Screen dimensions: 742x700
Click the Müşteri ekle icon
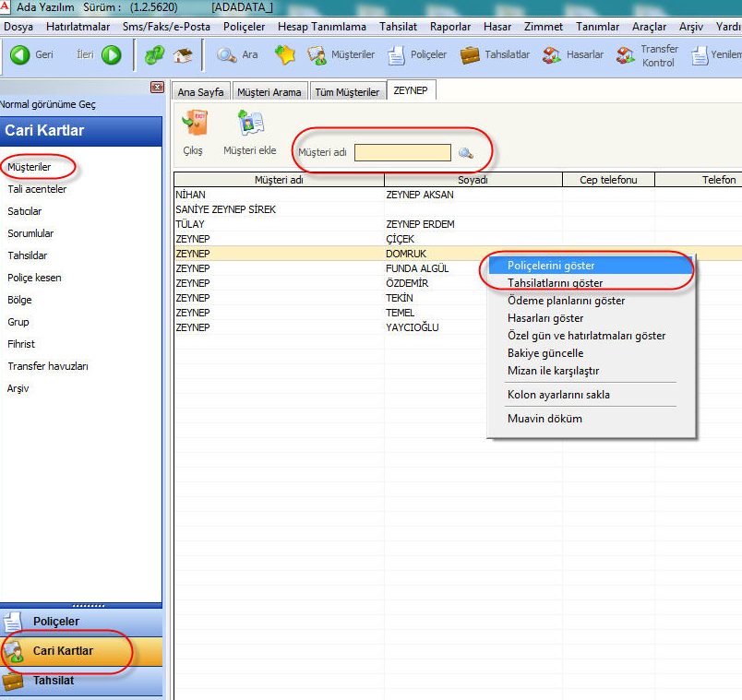coord(250,124)
